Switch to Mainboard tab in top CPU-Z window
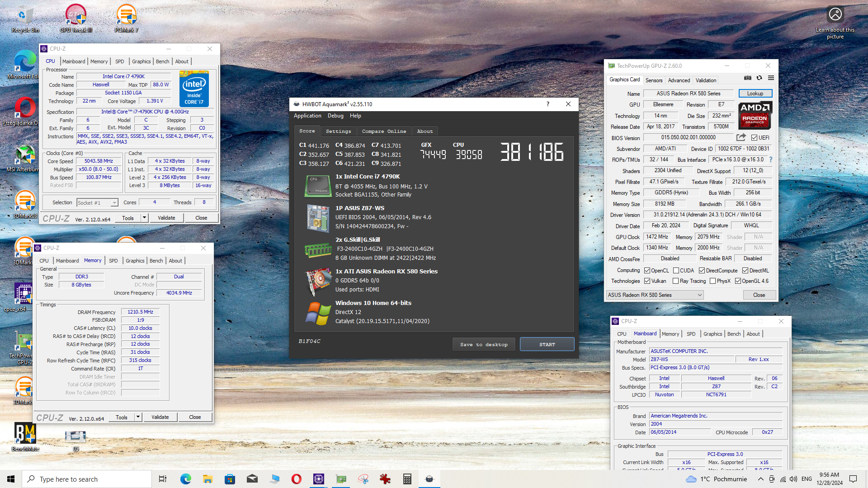 coord(74,61)
